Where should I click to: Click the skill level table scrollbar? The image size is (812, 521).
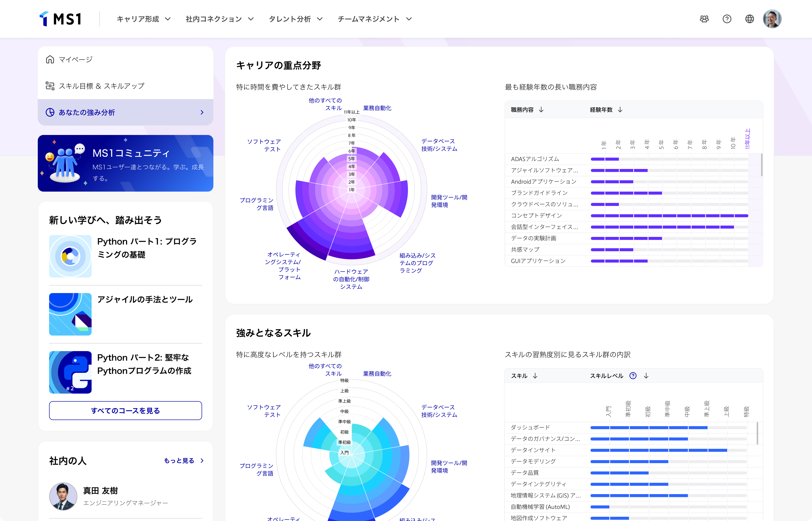click(757, 433)
